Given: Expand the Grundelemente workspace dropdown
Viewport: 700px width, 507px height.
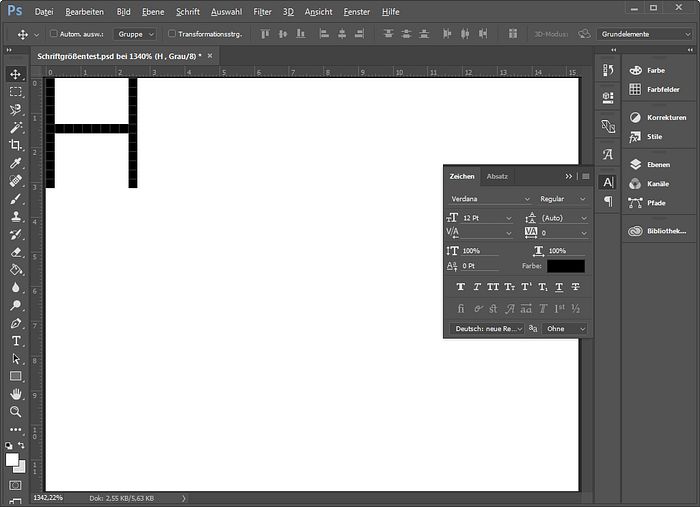Looking at the screenshot, I should click(x=645, y=34).
